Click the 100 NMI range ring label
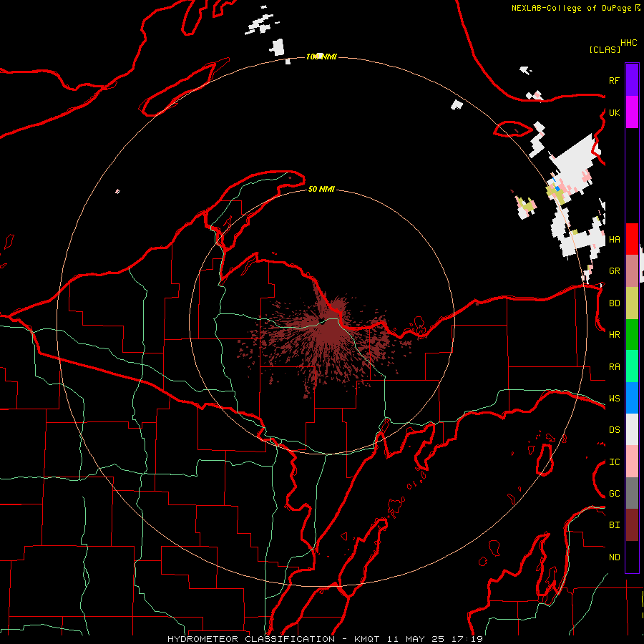The width and height of the screenshot is (644, 644). [321, 57]
